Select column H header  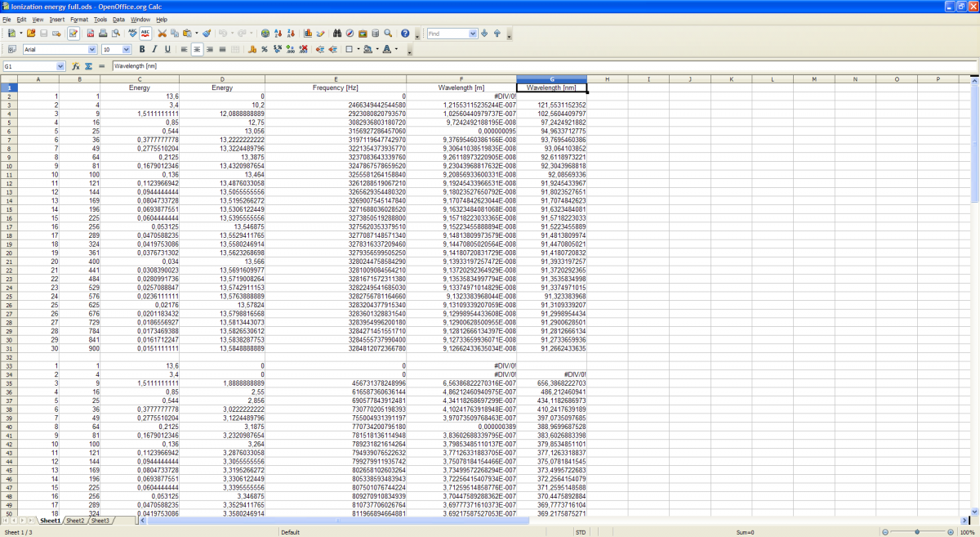607,79
